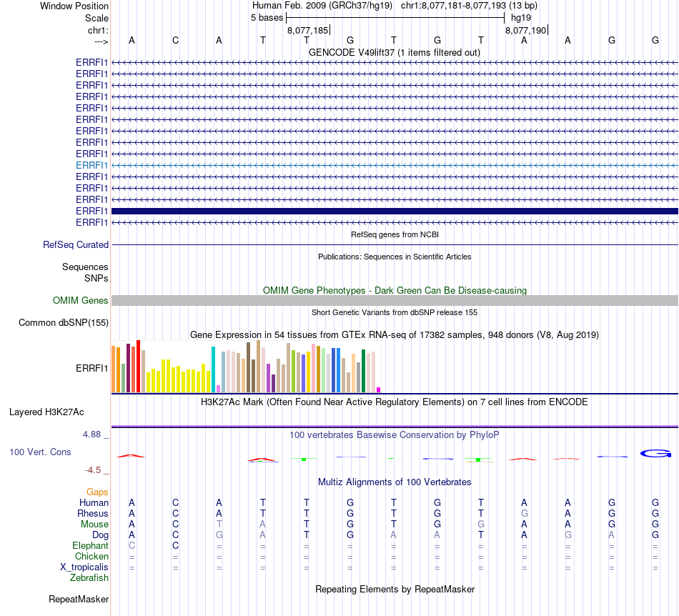Click the -4.5 conservation scale minimum value
The height and width of the screenshot is (616, 679).
tap(93, 470)
